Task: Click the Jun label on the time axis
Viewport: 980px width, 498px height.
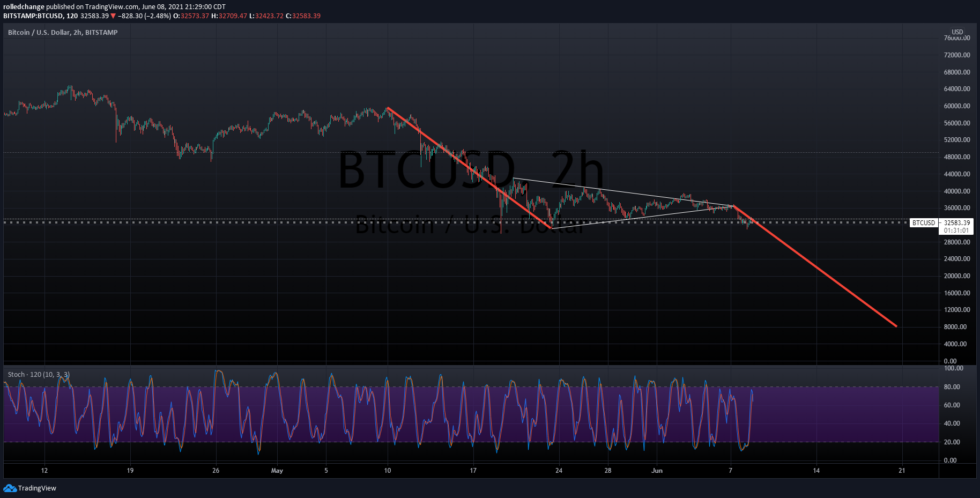Action: [657, 471]
